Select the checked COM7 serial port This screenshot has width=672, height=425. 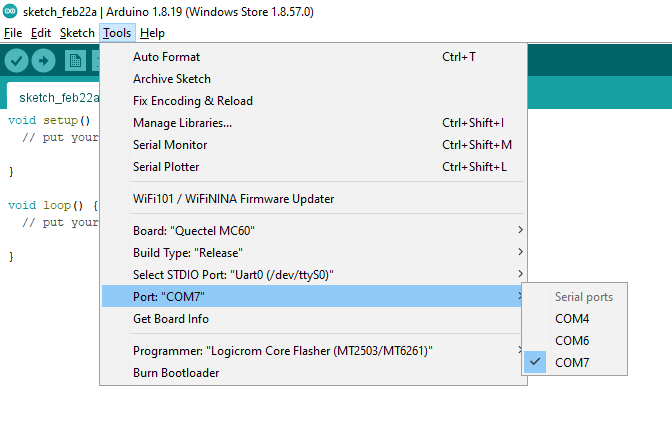(574, 362)
